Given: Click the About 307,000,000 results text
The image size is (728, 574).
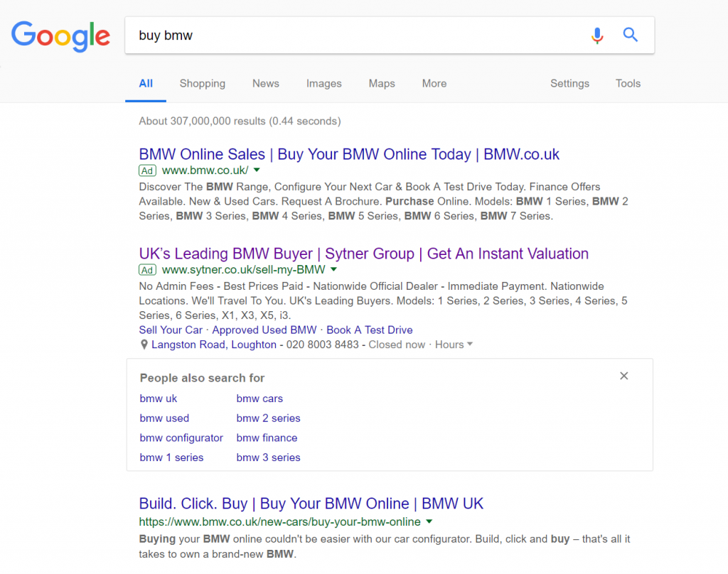Looking at the screenshot, I should [x=240, y=121].
